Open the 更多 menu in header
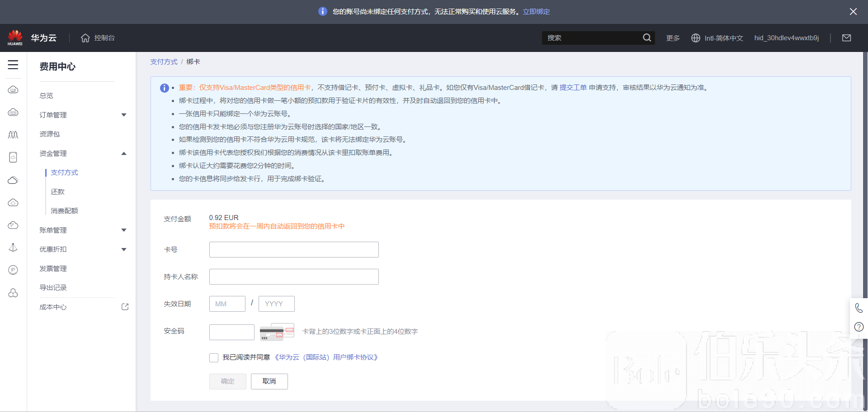This screenshot has height=412, width=868. 673,38
